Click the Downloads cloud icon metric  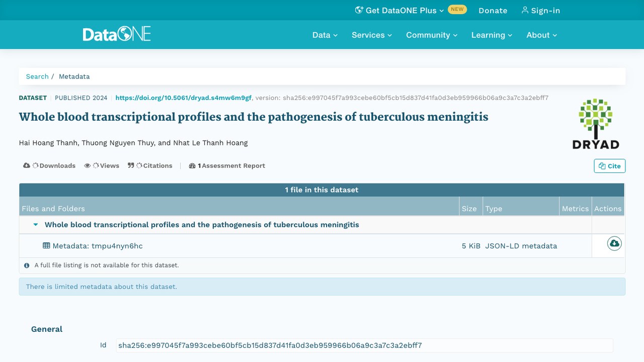pos(27,165)
